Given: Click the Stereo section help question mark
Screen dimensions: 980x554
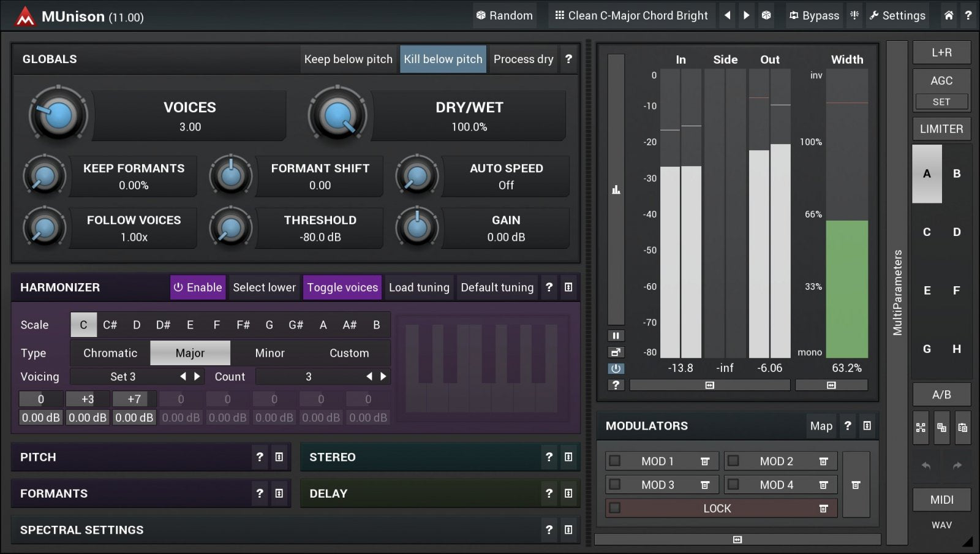Looking at the screenshot, I should tap(549, 457).
